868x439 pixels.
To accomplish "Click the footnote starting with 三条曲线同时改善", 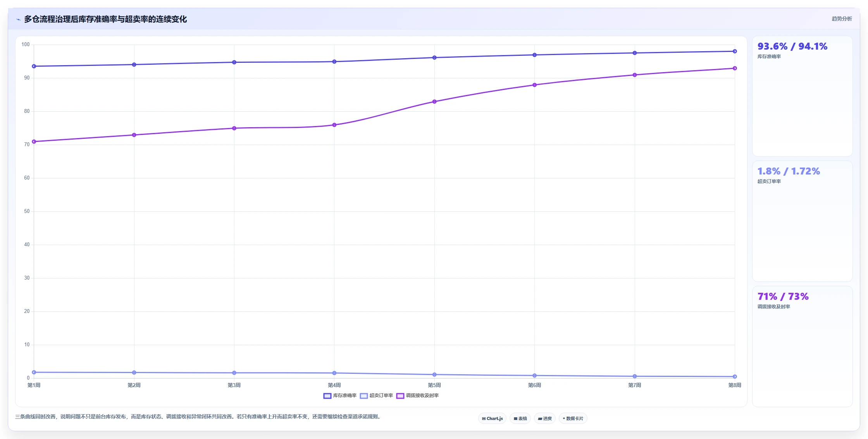I will [198, 417].
